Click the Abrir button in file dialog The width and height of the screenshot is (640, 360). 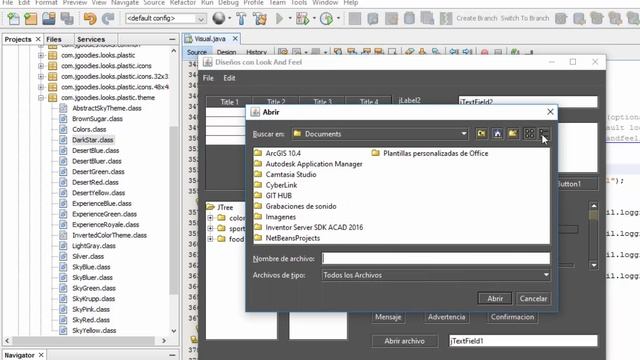pos(495,298)
